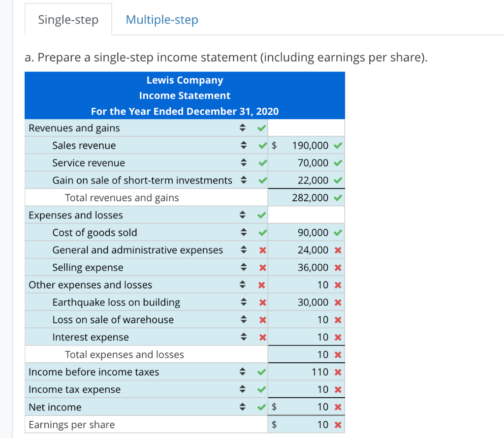Click the green check on Revenues and gains row
Screen dimensions: 504x438
tap(261, 127)
